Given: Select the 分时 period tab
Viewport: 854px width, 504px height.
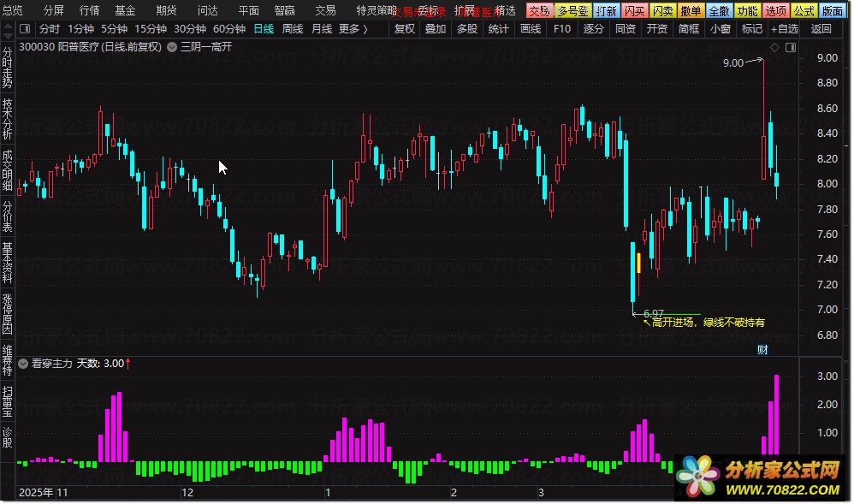Looking at the screenshot, I should (x=49, y=28).
